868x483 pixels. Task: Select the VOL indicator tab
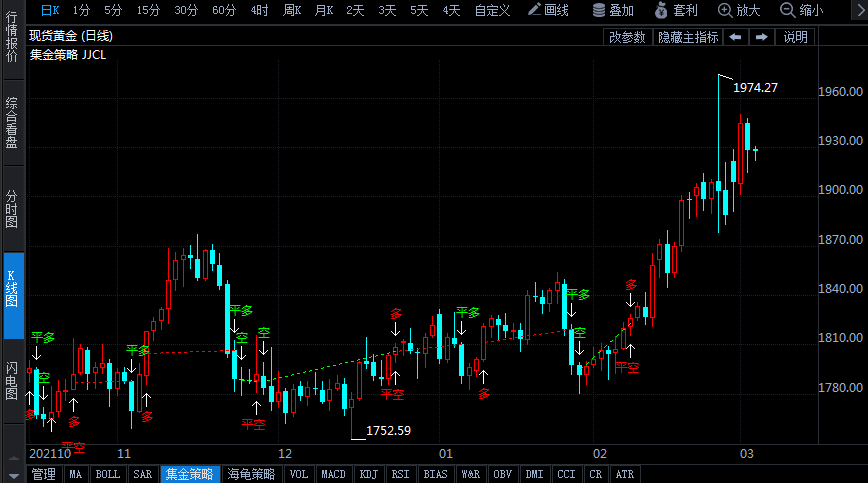coord(298,475)
